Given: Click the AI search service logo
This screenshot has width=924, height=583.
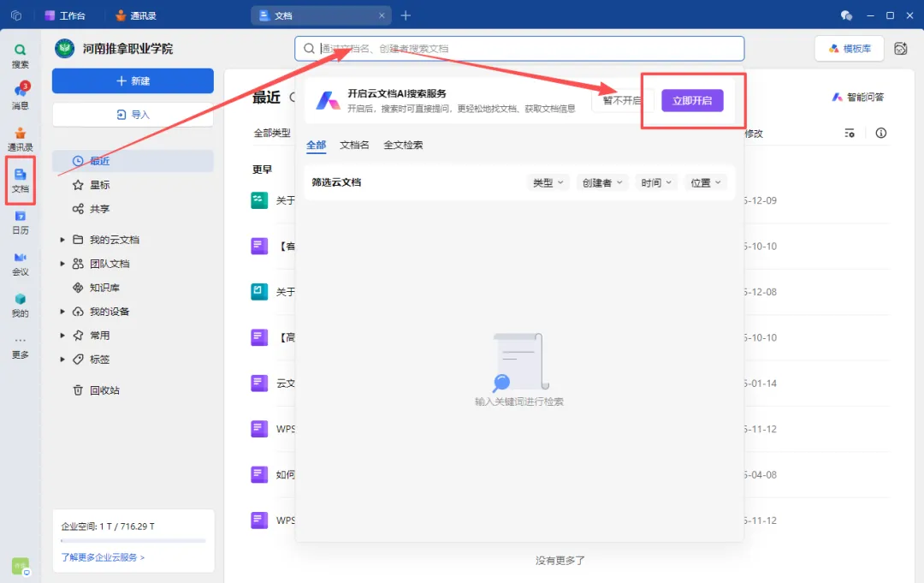Looking at the screenshot, I should (329, 100).
